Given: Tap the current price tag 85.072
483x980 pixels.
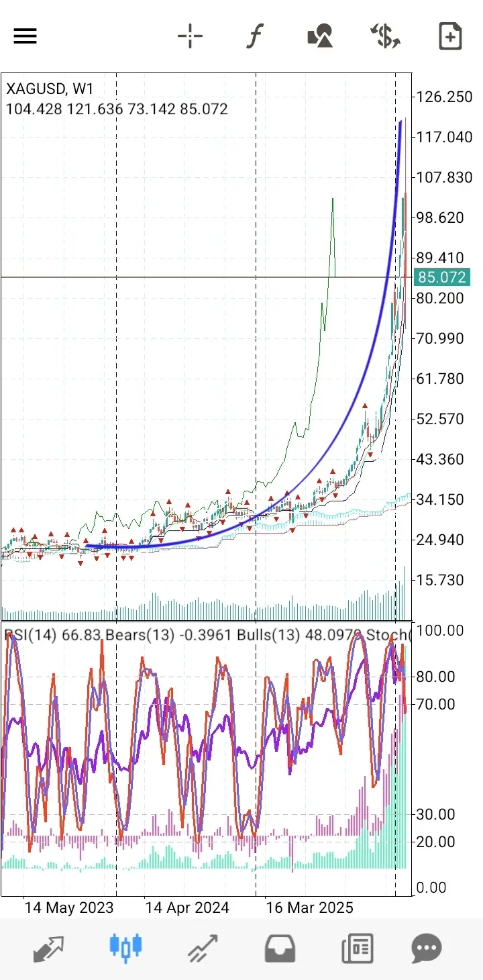Looking at the screenshot, I should (x=441, y=277).
